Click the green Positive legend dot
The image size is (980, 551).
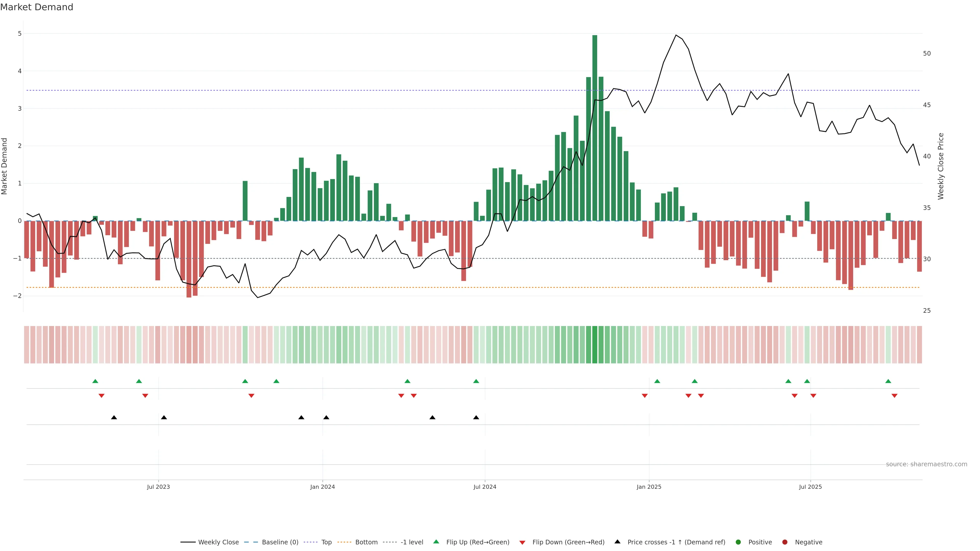pos(738,542)
